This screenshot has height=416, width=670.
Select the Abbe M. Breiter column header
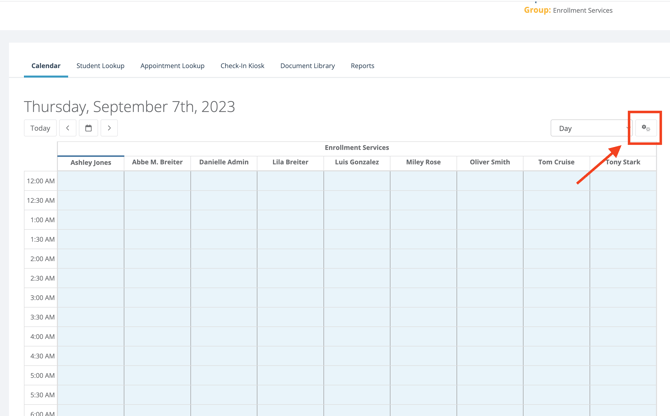157,162
